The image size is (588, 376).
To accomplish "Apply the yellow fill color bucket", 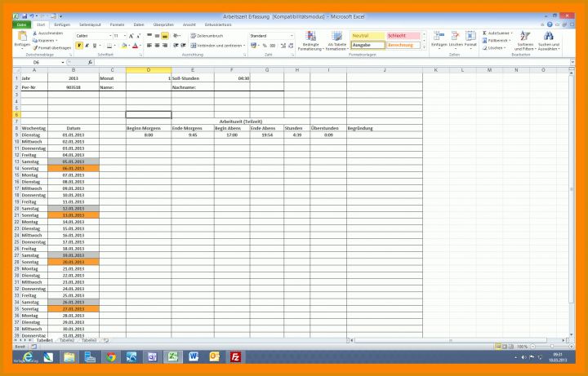I will point(124,46).
